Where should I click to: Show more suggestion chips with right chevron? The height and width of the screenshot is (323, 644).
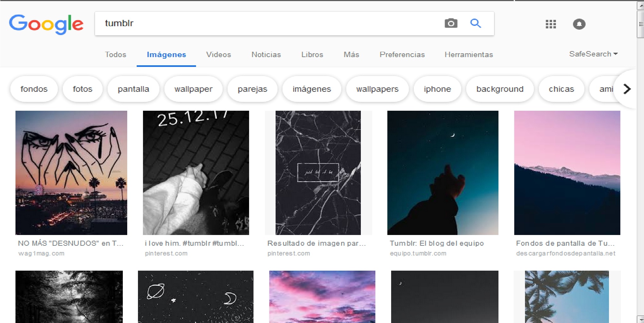click(x=627, y=89)
